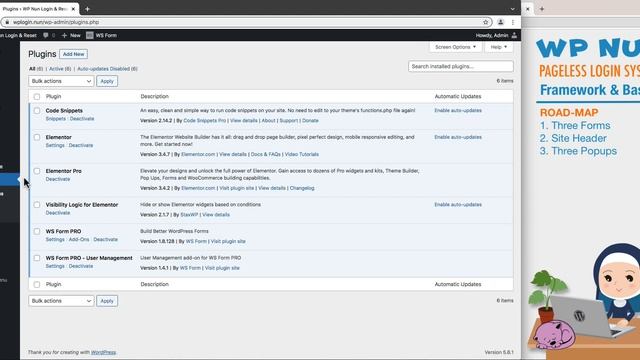Click the plus New item in admin bar
640x360 pixels.
point(71,36)
